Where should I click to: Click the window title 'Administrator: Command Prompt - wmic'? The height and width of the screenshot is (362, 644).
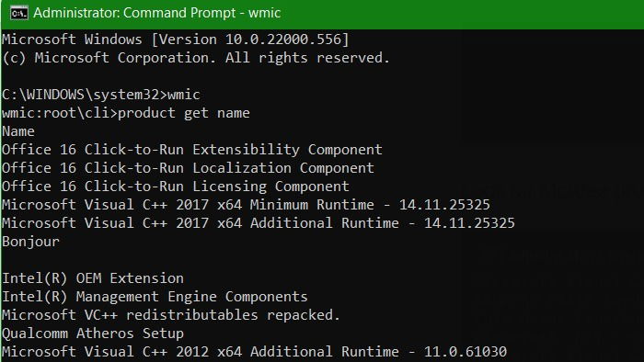[x=157, y=13]
